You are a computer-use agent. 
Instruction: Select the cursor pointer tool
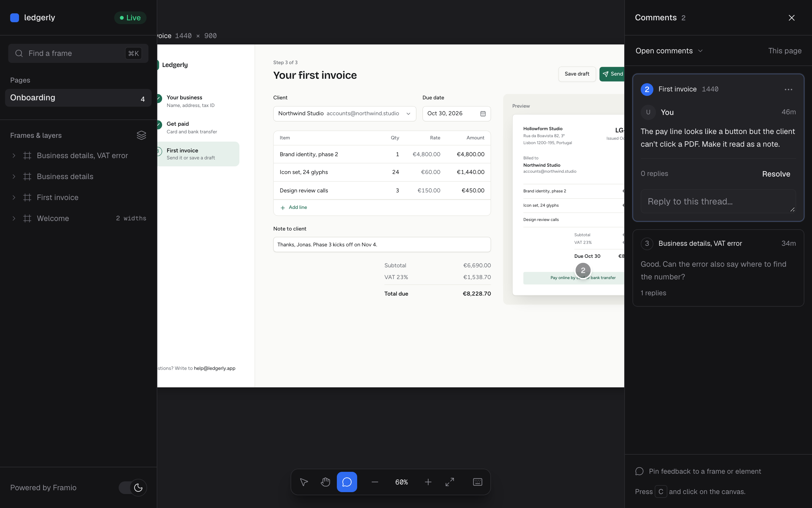tap(304, 482)
